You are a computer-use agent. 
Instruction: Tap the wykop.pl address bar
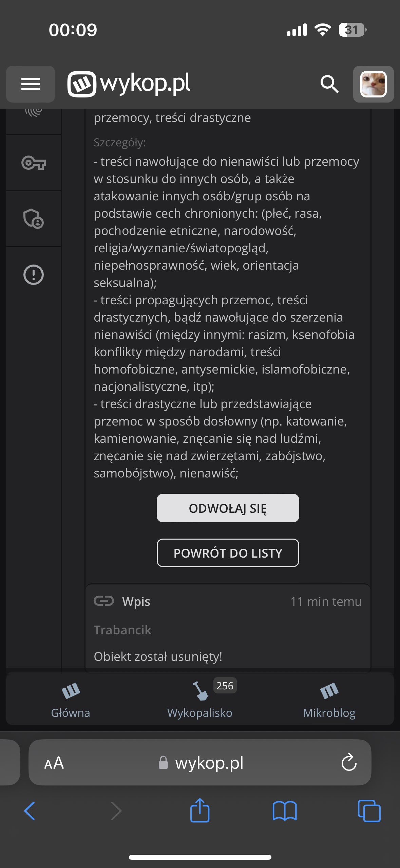click(200, 763)
